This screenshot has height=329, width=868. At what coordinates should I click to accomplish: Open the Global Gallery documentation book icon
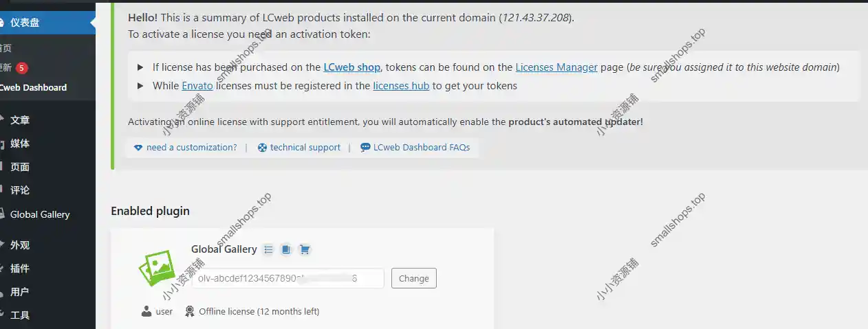[x=287, y=249]
